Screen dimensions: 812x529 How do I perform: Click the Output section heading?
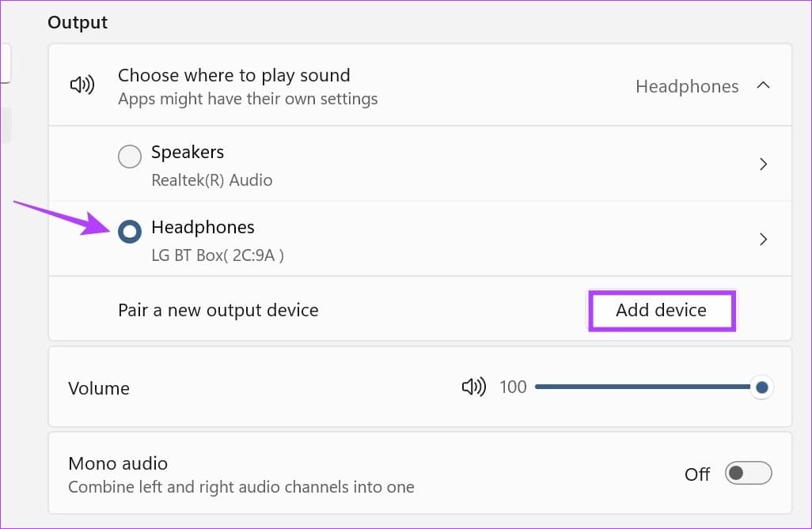(x=78, y=22)
